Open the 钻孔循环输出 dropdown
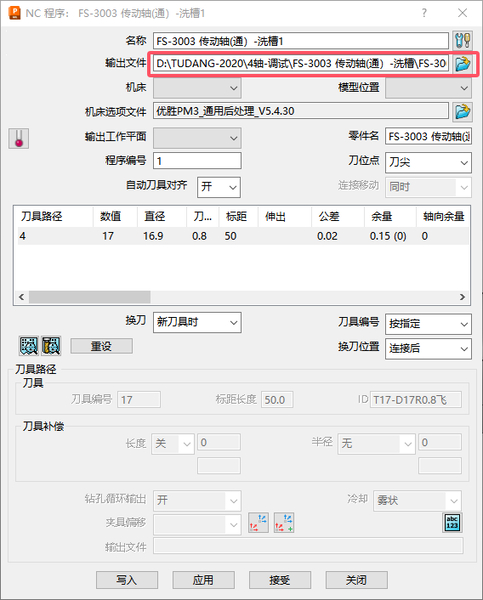The width and height of the screenshot is (483, 600). point(197,501)
